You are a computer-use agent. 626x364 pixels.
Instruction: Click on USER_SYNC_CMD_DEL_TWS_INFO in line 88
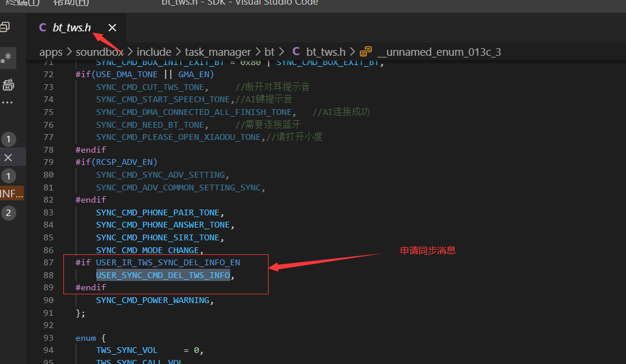click(x=163, y=275)
